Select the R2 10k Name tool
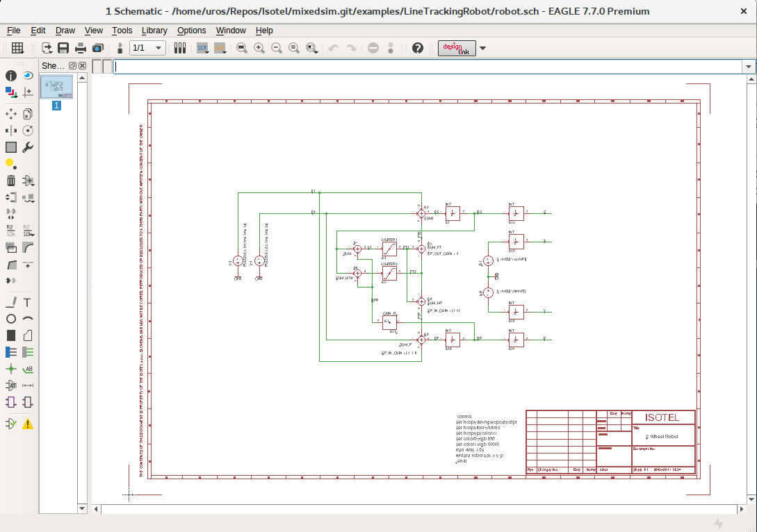757x532 pixels. pos(11,231)
